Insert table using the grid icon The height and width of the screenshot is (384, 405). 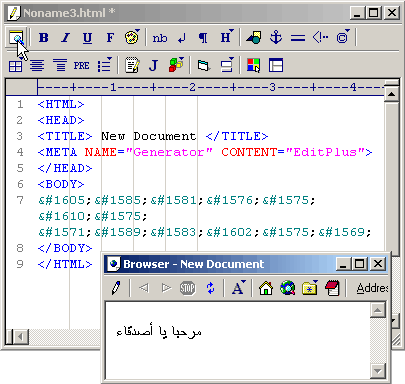[x=15, y=66]
